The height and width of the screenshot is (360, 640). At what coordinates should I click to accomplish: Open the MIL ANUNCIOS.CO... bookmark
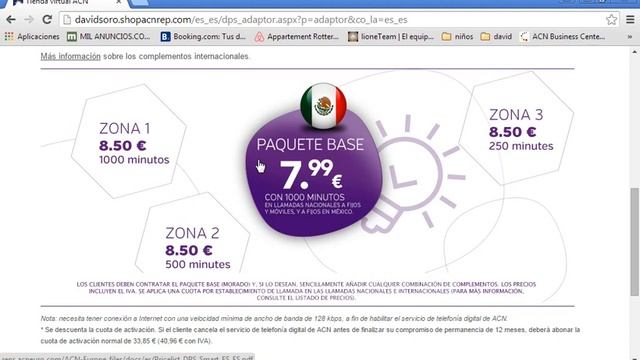109,37
